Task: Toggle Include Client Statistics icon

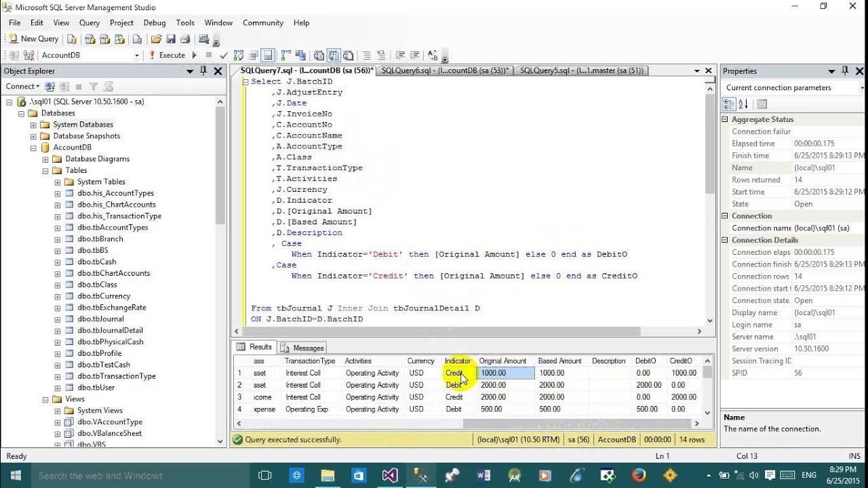Action: click(x=300, y=56)
